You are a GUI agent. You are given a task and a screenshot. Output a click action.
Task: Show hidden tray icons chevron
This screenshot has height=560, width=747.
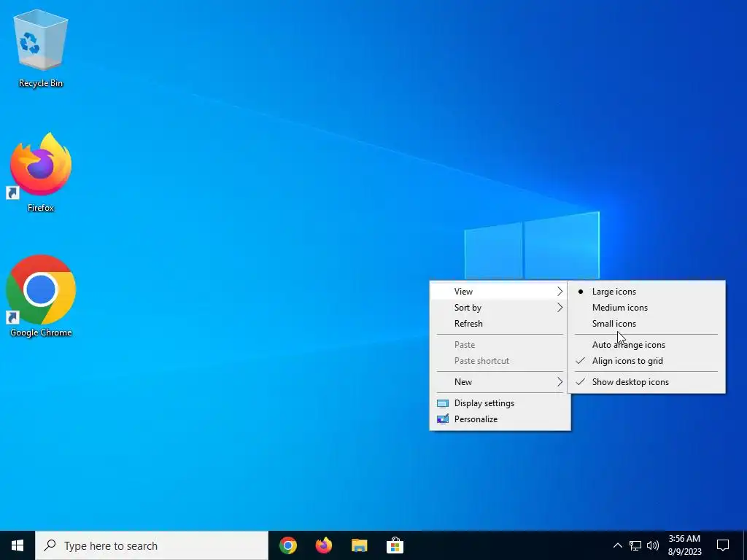click(x=617, y=545)
